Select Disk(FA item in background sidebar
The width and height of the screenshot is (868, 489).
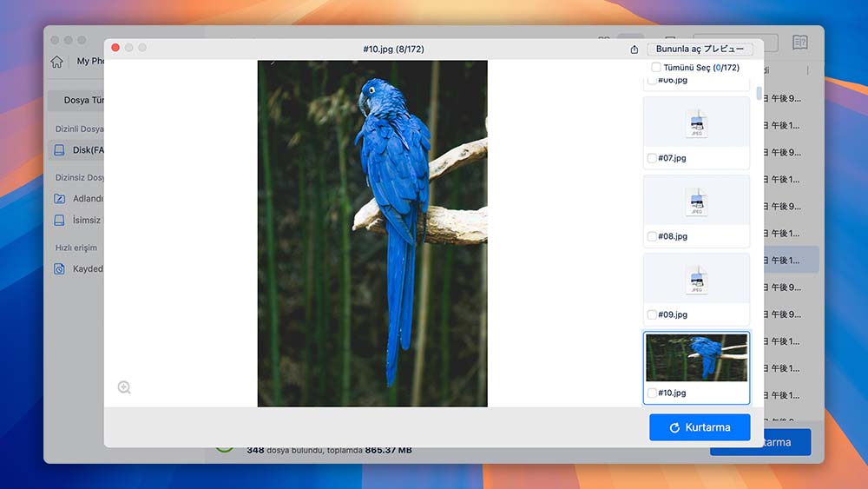(76, 150)
